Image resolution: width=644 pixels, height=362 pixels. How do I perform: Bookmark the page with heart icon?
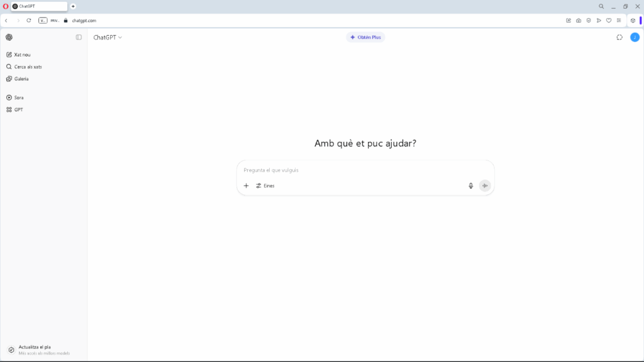pos(609,21)
